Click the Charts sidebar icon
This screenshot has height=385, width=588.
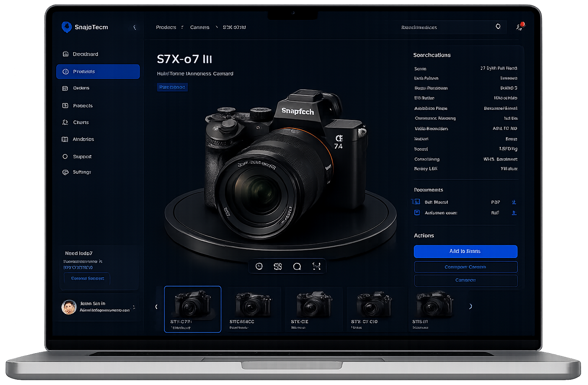tap(65, 122)
